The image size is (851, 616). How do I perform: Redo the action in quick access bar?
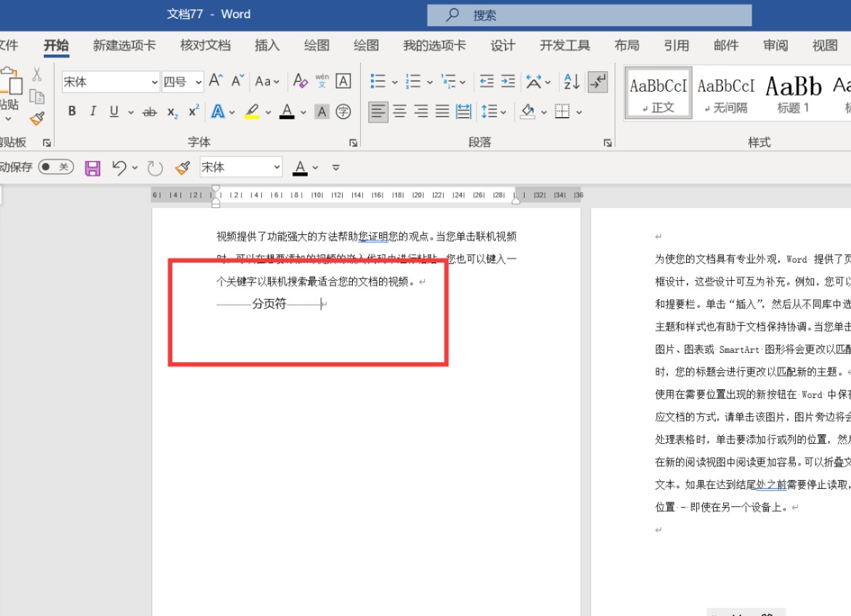point(155,168)
